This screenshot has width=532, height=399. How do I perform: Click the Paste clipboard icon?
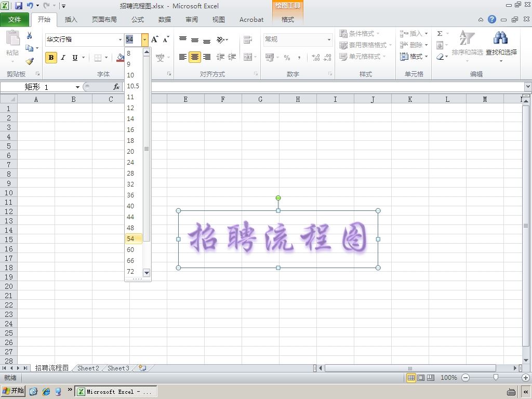pos(12,38)
